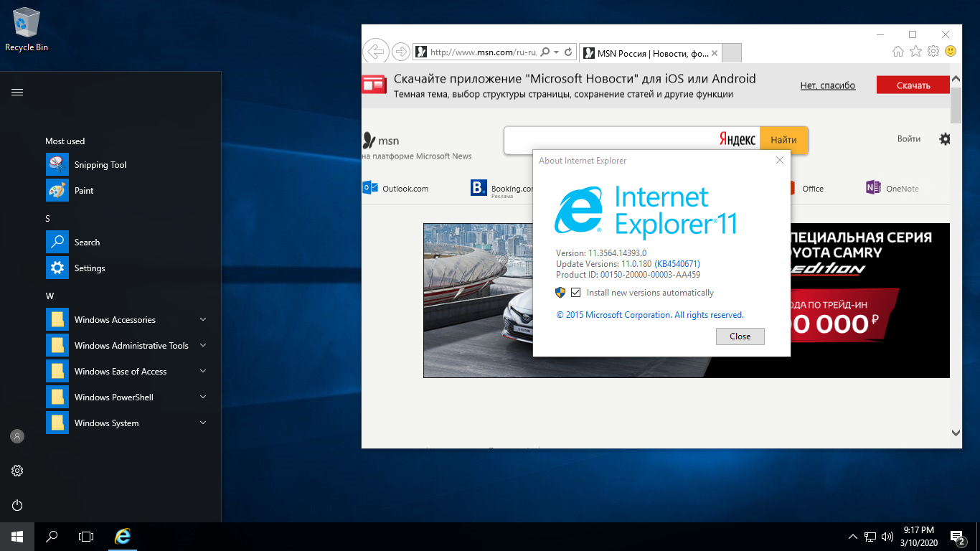Click Internet Explorer taskbar icon
This screenshot has width=980, height=551.
[x=123, y=537]
